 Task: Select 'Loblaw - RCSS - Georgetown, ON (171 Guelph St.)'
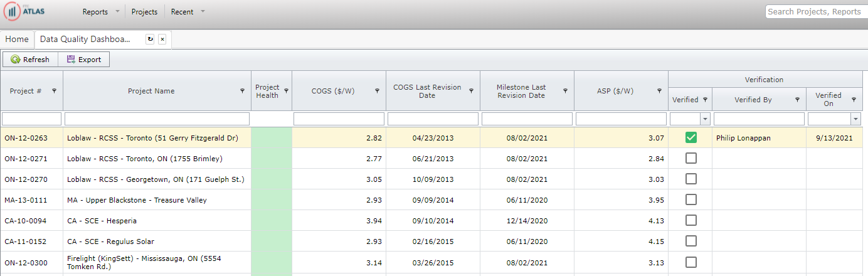[156, 179]
